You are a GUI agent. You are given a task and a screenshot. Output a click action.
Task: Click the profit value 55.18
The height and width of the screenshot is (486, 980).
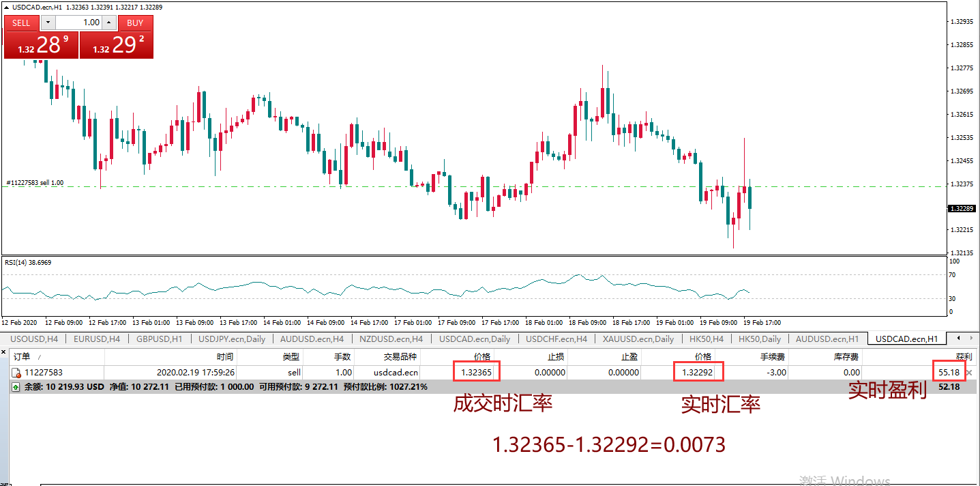pos(949,373)
